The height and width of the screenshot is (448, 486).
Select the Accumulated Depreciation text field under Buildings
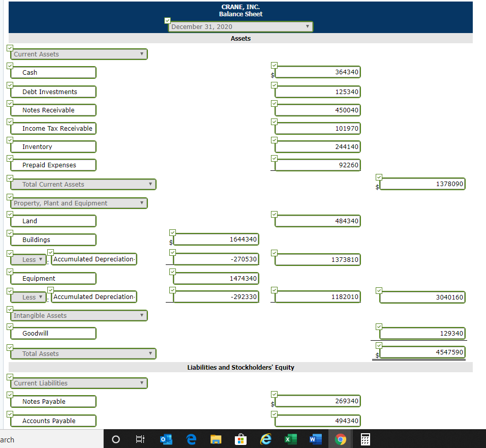click(94, 259)
